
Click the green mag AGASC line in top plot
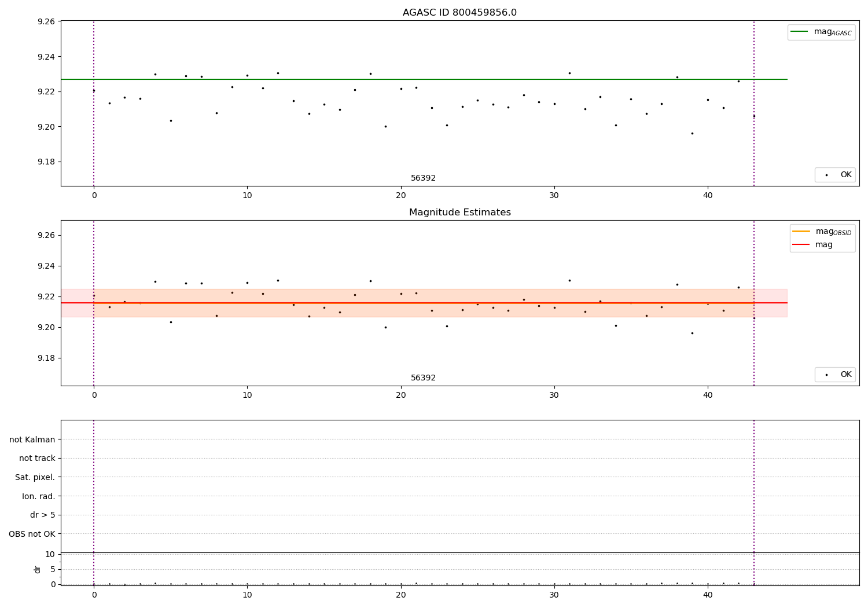(x=424, y=79)
